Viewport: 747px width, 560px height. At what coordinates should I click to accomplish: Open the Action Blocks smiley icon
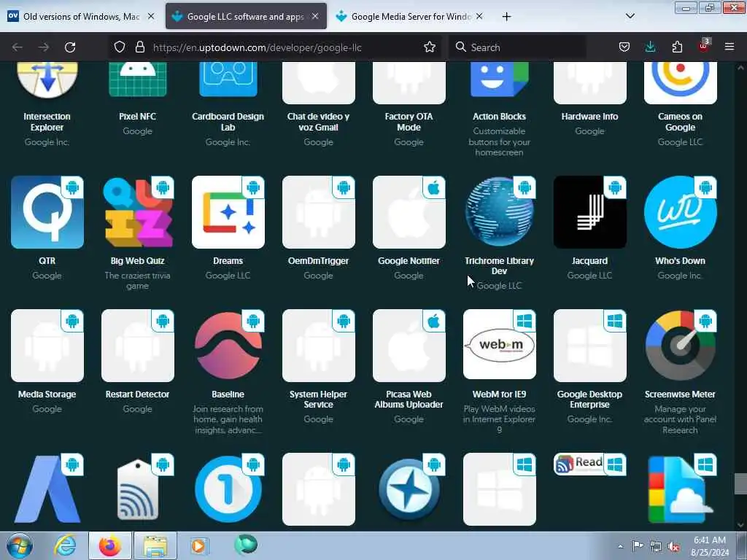point(499,80)
